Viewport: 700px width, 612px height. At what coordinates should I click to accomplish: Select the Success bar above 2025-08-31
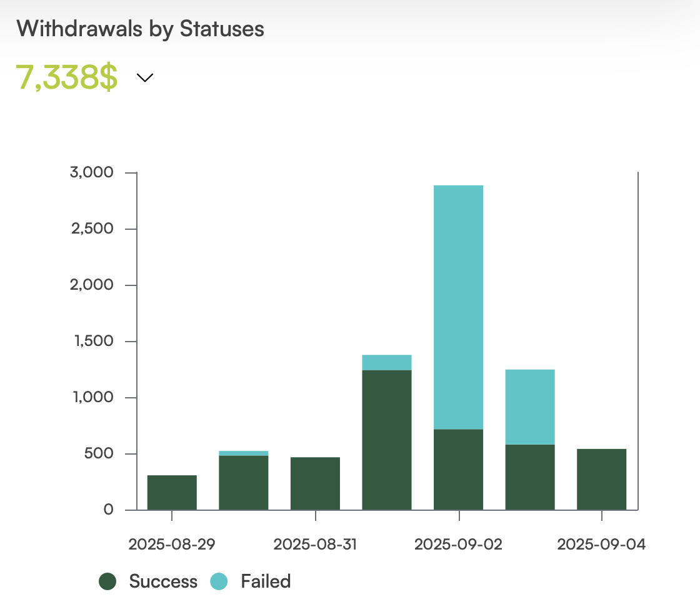tap(315, 483)
